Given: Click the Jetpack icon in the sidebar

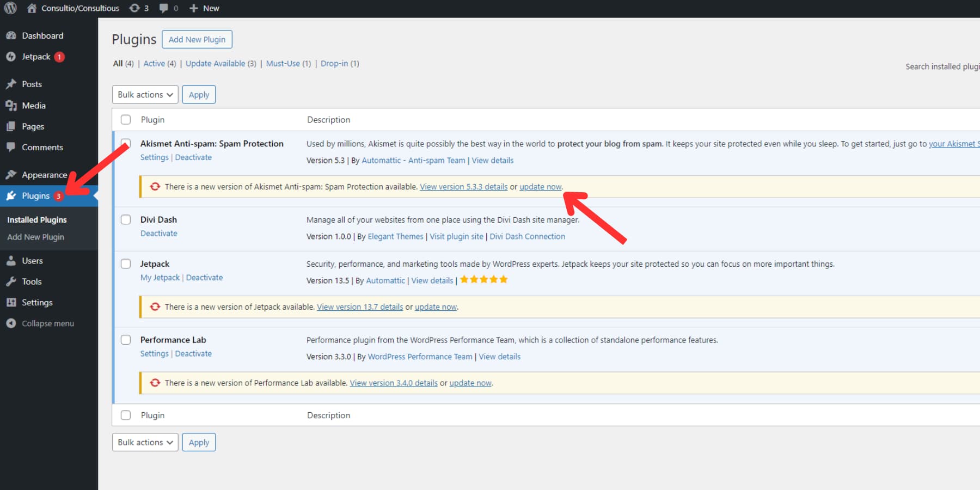Looking at the screenshot, I should (11, 56).
